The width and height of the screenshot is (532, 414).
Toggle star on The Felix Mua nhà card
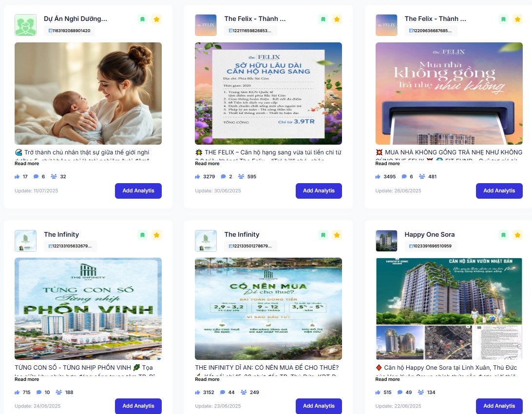[x=517, y=19]
